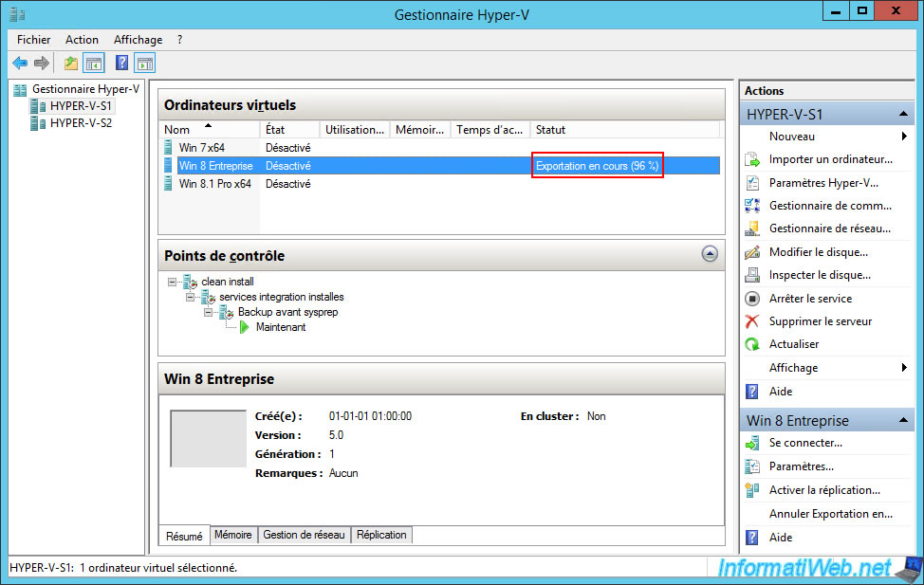Click the Activer la réplication icon
The height and width of the screenshot is (585, 924).
tap(752, 490)
